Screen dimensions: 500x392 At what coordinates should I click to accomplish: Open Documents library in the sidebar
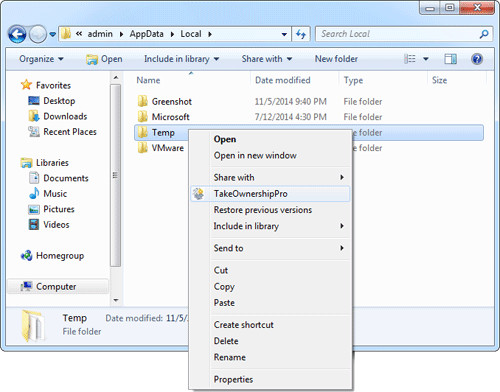tap(59, 178)
